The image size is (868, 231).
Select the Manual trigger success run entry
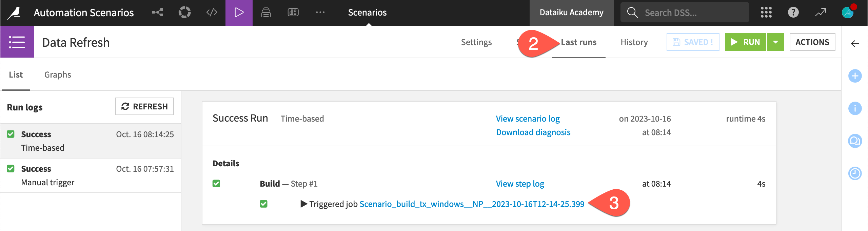pos(90,175)
